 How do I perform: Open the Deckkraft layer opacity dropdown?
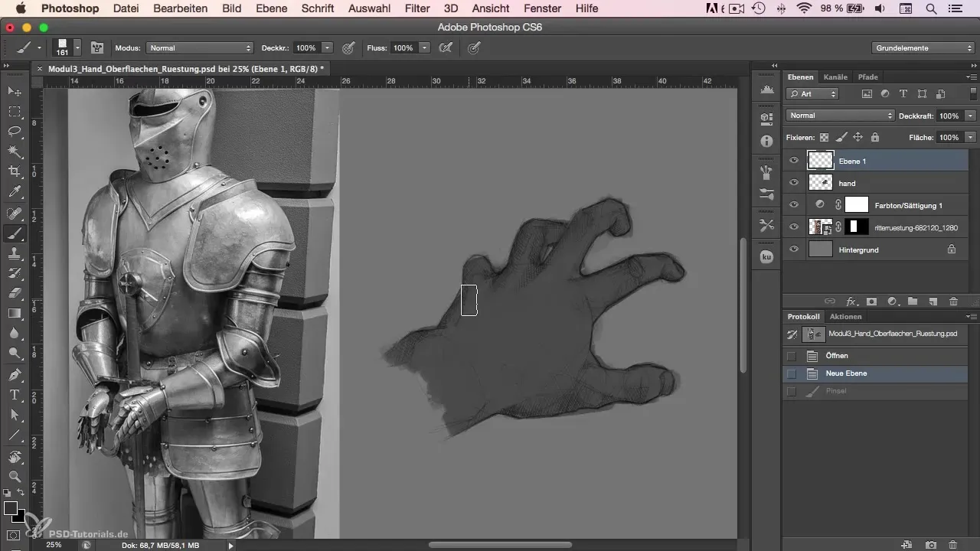coord(971,116)
